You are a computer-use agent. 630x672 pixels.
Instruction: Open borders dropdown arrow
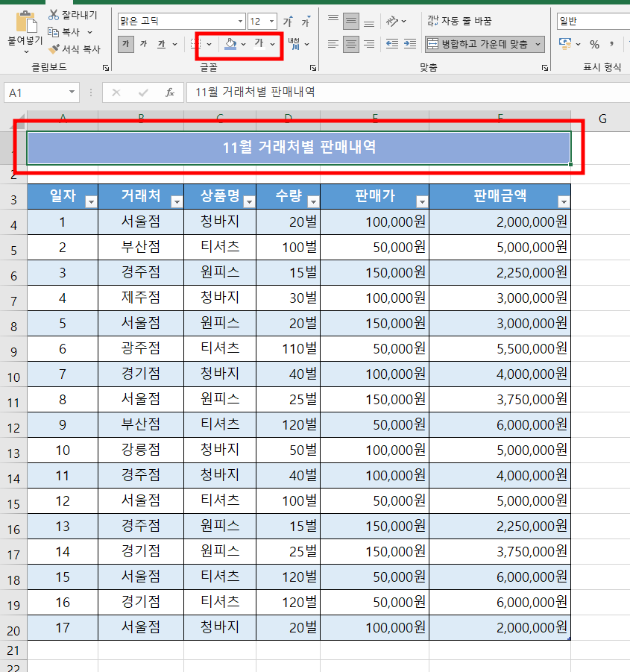(x=209, y=44)
